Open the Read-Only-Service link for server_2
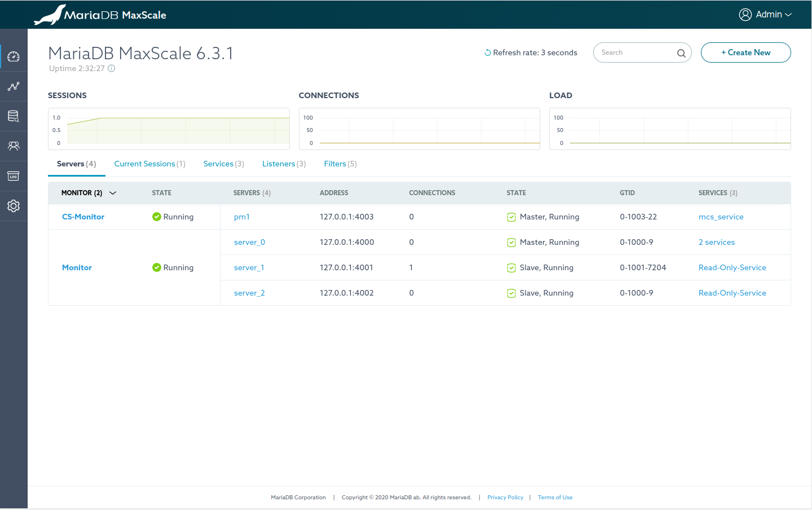 732,293
